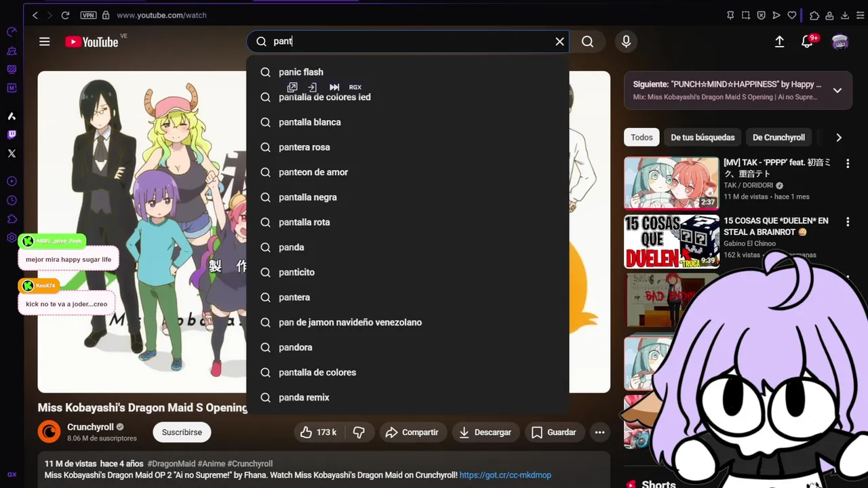
Task: Like the video (173 k)
Action: tap(319, 432)
